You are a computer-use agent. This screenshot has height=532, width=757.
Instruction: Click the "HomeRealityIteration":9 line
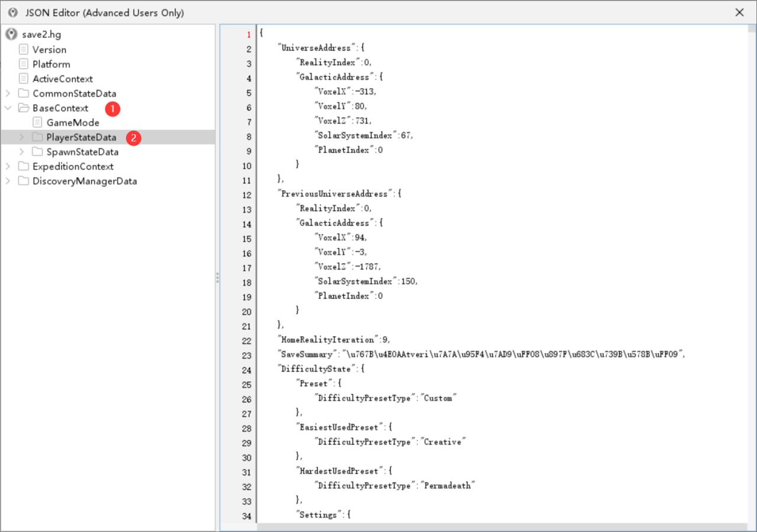(334, 340)
